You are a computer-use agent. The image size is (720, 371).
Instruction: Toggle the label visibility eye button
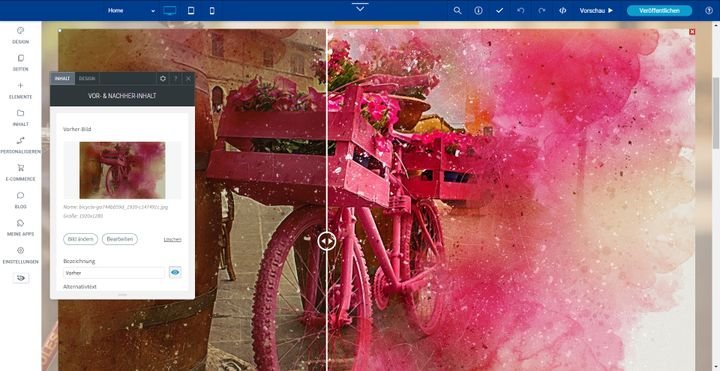[175, 273]
